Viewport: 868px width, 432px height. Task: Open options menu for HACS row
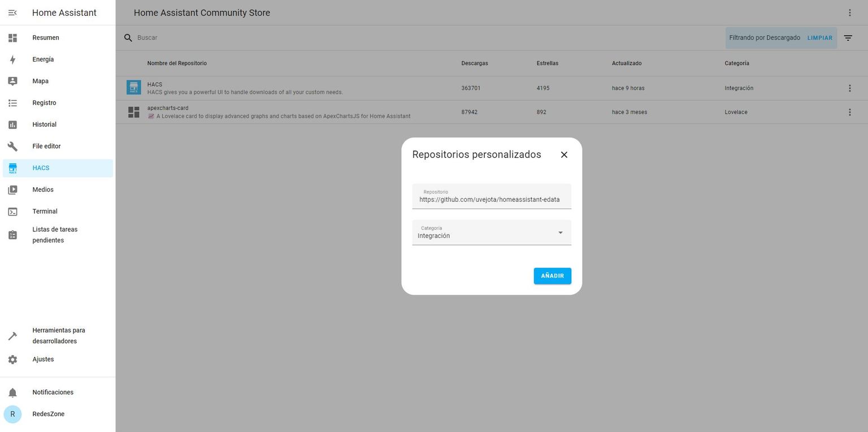849,88
